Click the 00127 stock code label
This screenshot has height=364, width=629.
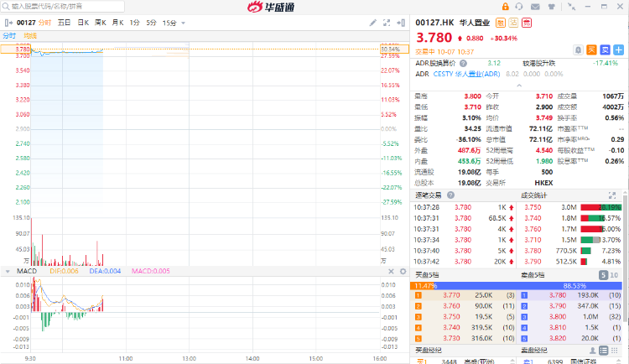coord(26,23)
